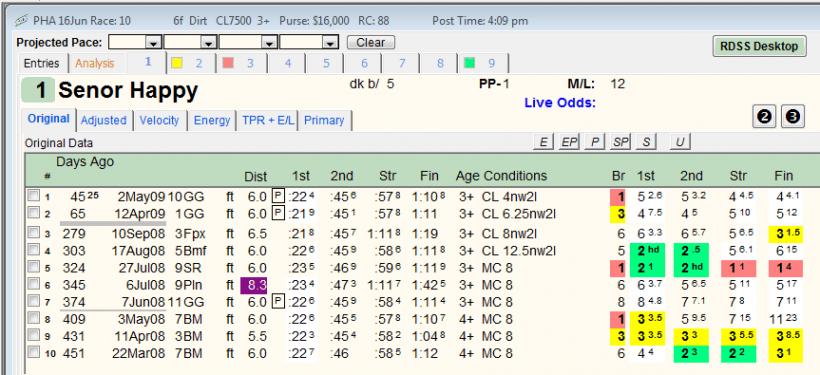Select horse tab 4
This screenshot has height=375, width=820.
click(x=288, y=63)
